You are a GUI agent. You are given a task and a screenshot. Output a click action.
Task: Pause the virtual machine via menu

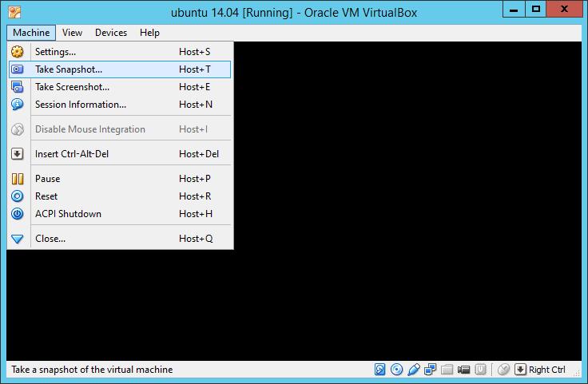pos(120,179)
